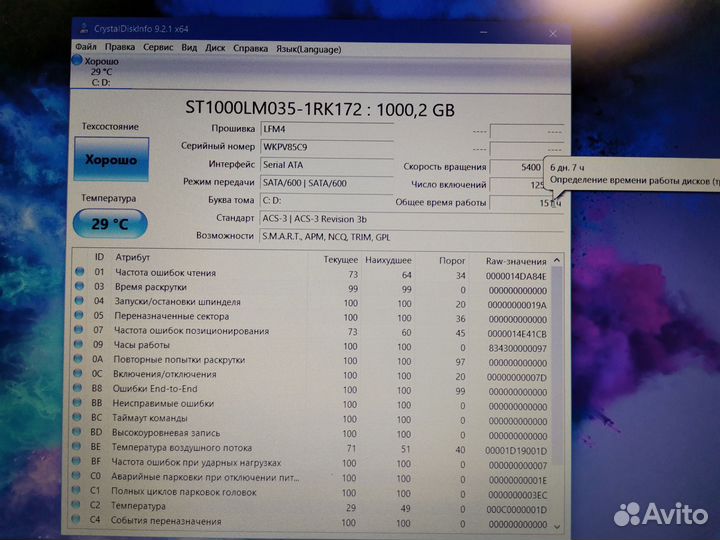The image size is (720, 540).
Task: Click the firmware field LFM4
Action: [326, 129]
